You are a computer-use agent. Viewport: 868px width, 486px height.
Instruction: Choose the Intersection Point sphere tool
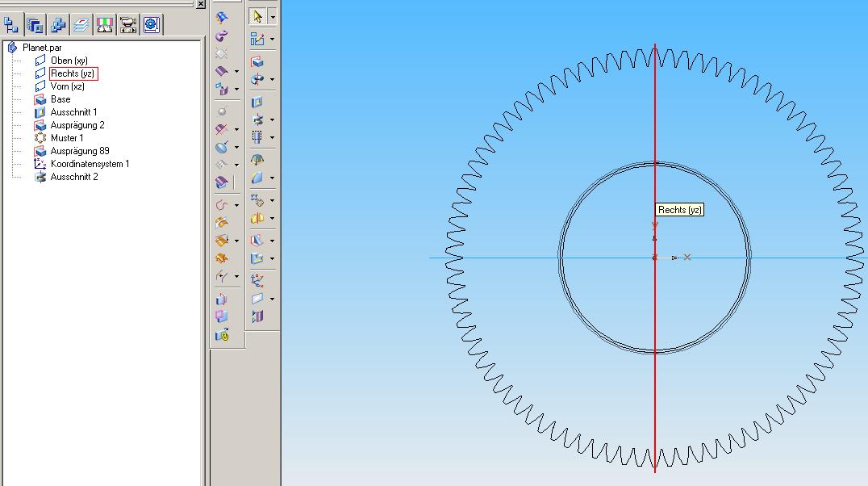[x=222, y=111]
